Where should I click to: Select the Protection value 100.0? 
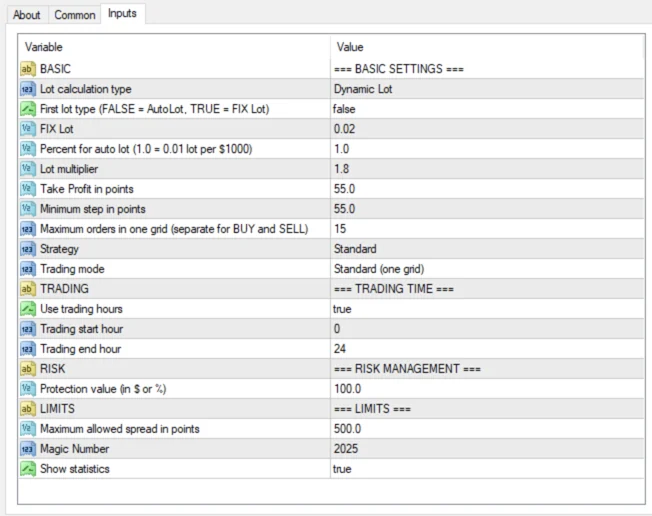487,389
